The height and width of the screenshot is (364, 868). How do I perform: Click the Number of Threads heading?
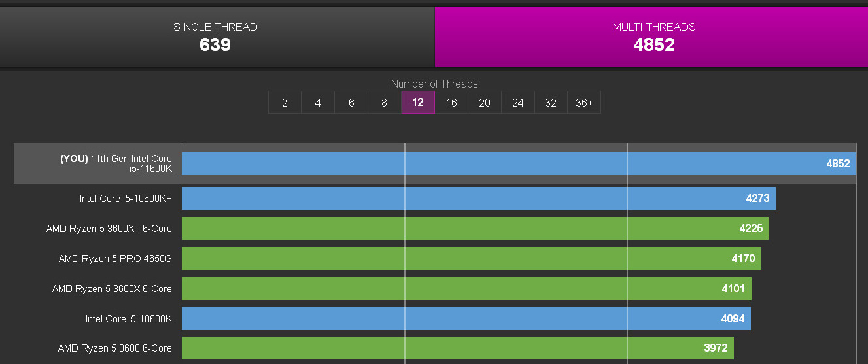tap(434, 84)
